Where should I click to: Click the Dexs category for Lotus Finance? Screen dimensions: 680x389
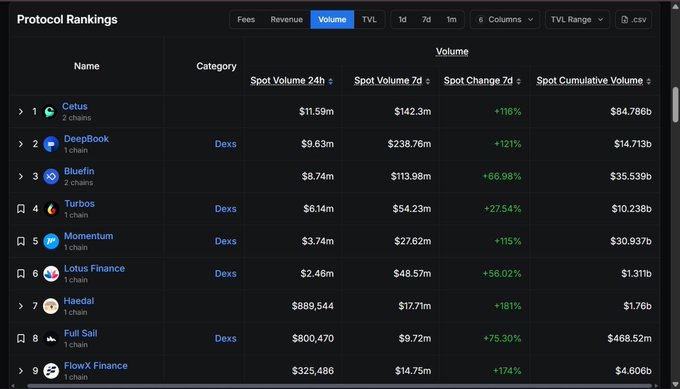click(x=226, y=274)
